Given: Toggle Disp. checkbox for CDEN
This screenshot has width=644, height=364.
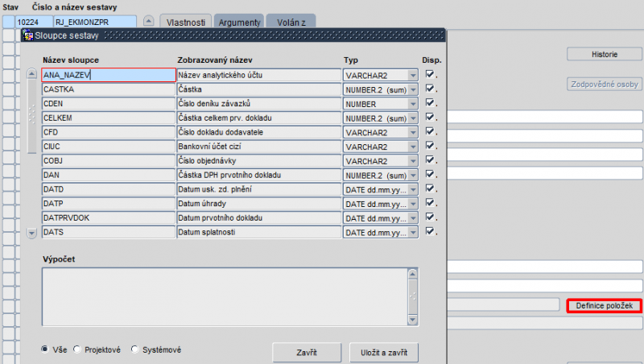Looking at the screenshot, I should coord(430,103).
